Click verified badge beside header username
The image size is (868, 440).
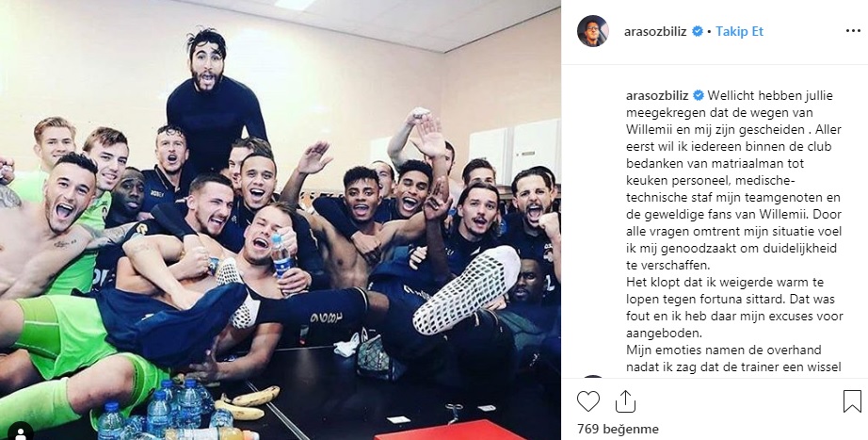[698, 32]
